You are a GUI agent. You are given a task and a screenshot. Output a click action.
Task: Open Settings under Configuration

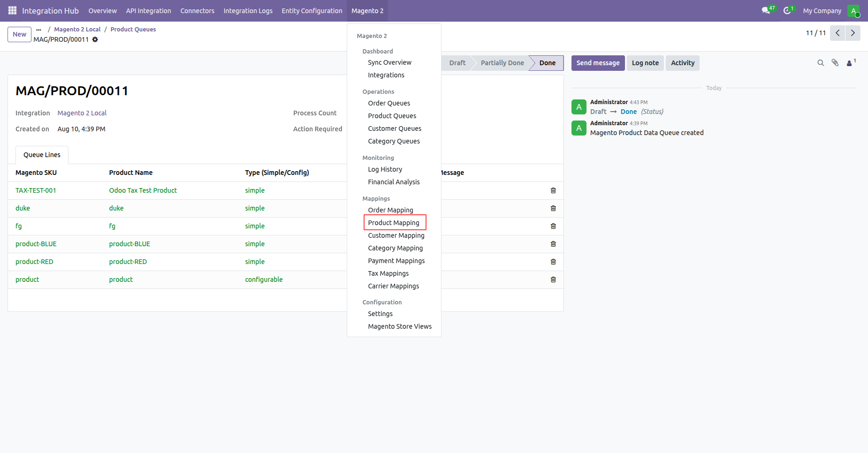click(x=380, y=314)
